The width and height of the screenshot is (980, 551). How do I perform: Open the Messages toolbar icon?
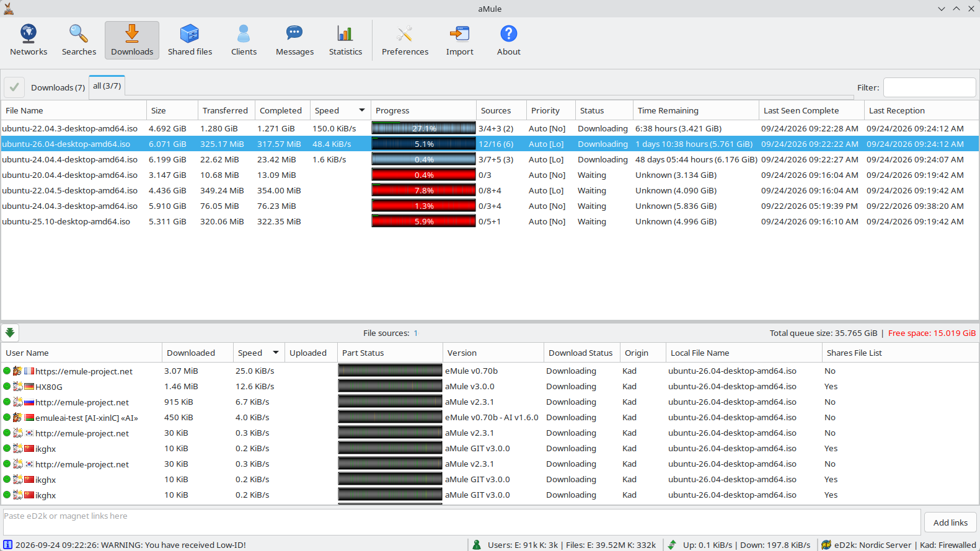(294, 40)
